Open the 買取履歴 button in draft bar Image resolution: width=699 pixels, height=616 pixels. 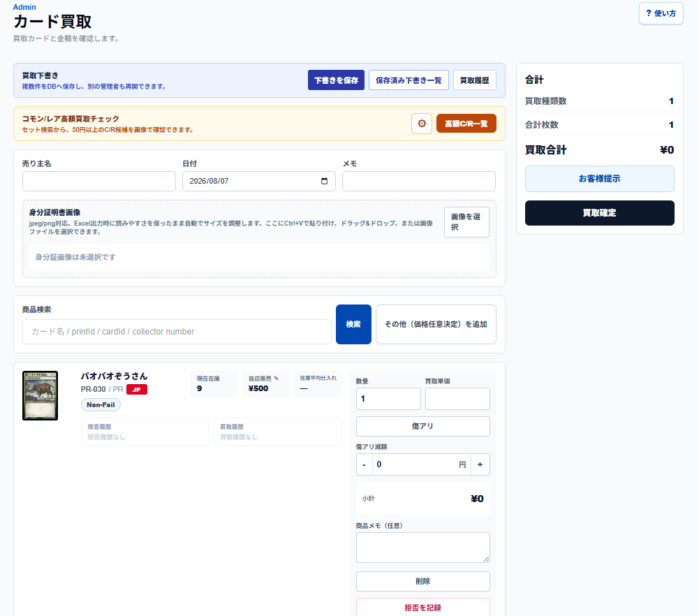(x=475, y=80)
